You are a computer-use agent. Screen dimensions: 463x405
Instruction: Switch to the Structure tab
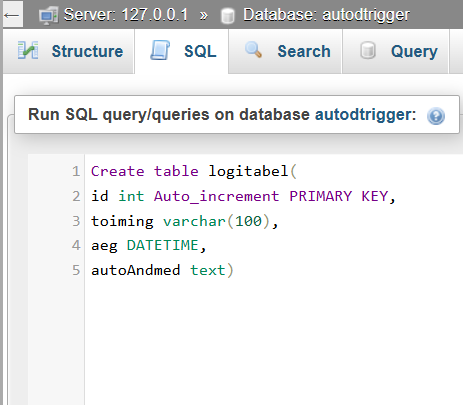point(69,51)
